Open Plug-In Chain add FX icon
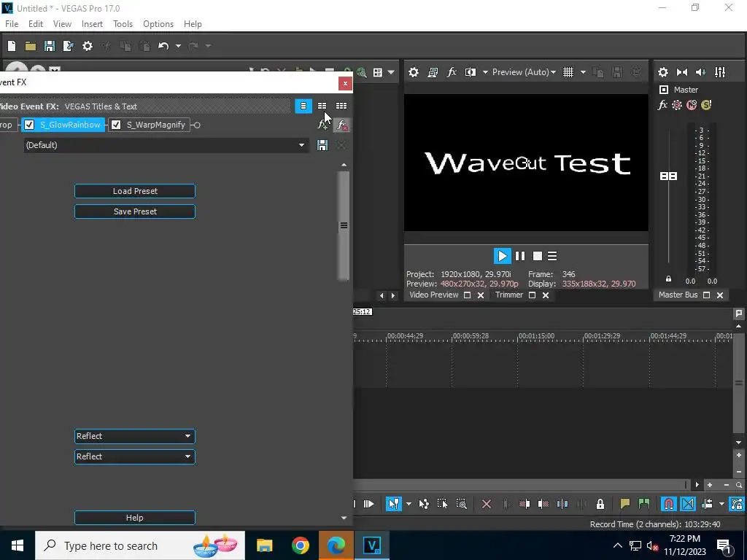747x560 pixels. pyautogui.click(x=323, y=125)
